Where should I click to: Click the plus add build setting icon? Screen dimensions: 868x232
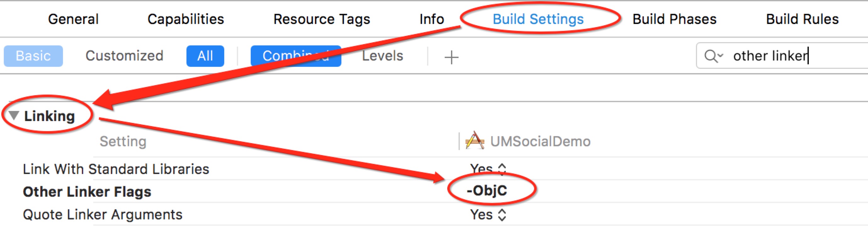click(x=451, y=57)
